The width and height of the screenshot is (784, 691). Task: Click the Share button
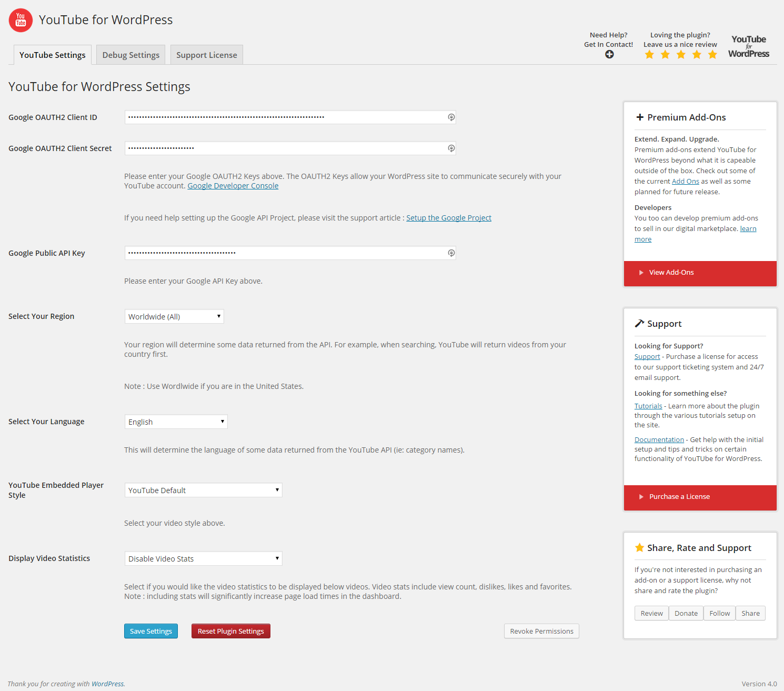click(x=751, y=613)
